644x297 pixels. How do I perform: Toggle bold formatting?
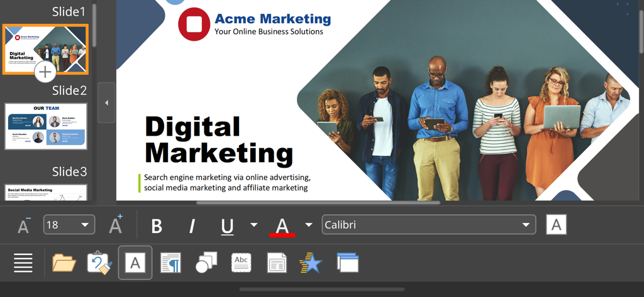point(157,225)
